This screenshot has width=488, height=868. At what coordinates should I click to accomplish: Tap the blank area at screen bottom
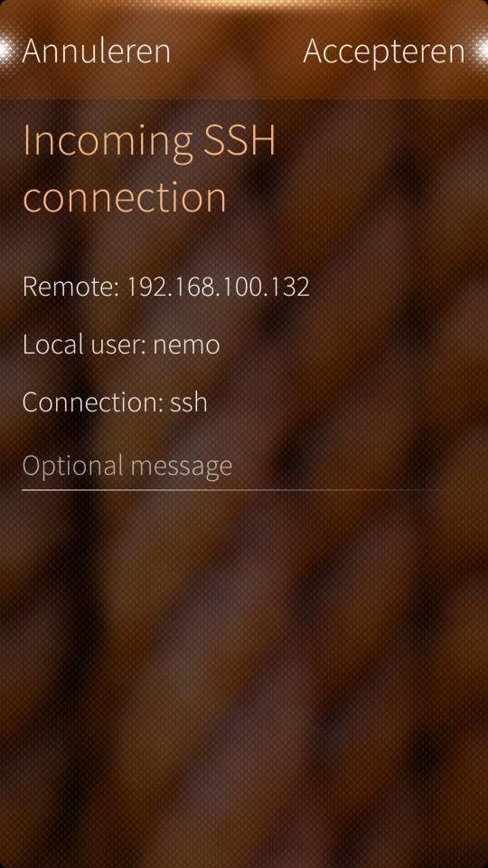tap(243, 819)
